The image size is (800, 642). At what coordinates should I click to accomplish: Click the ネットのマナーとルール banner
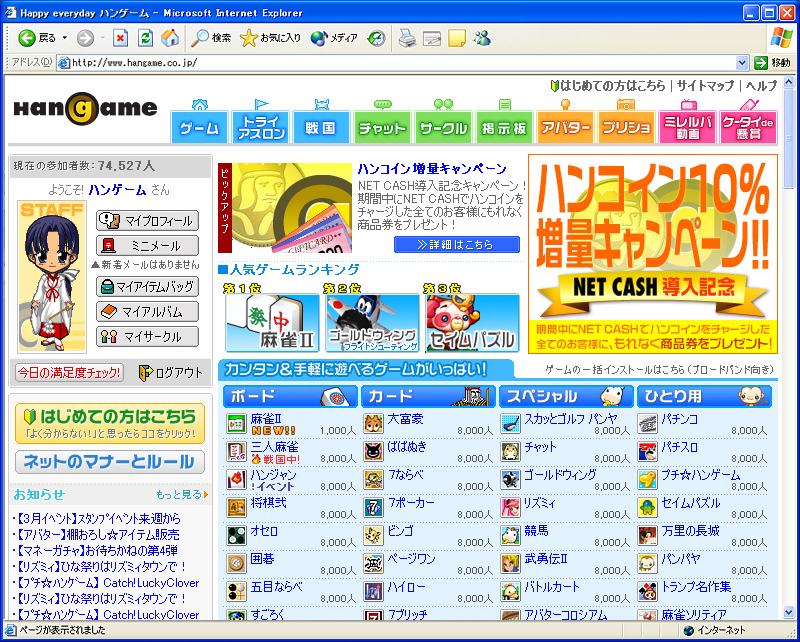110,462
